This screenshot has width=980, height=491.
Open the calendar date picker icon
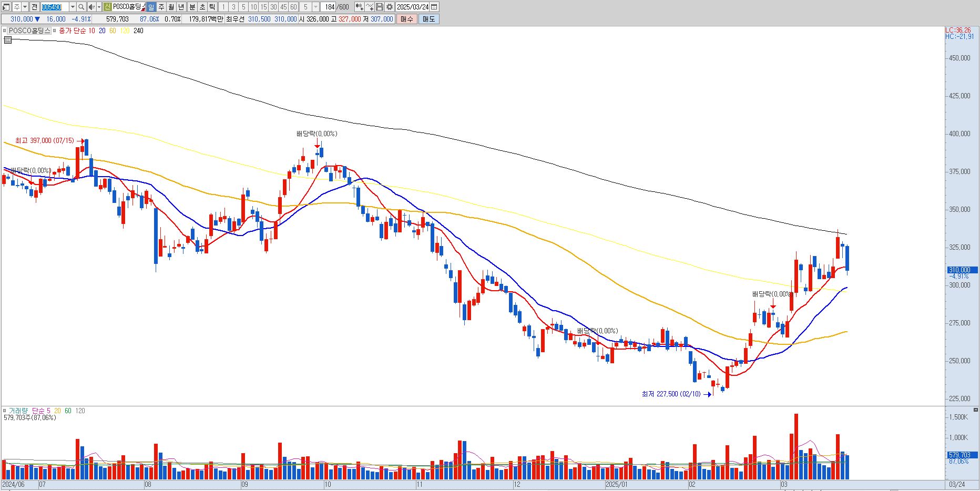click(x=434, y=7)
